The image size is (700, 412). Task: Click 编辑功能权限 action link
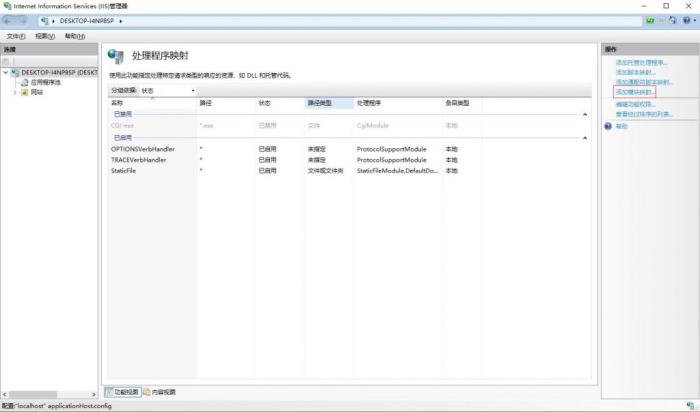point(636,104)
